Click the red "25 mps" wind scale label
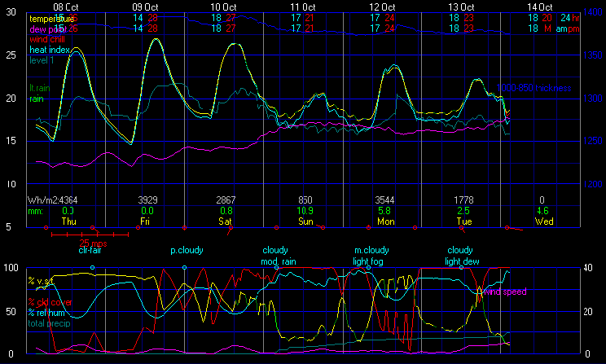 coord(93,243)
